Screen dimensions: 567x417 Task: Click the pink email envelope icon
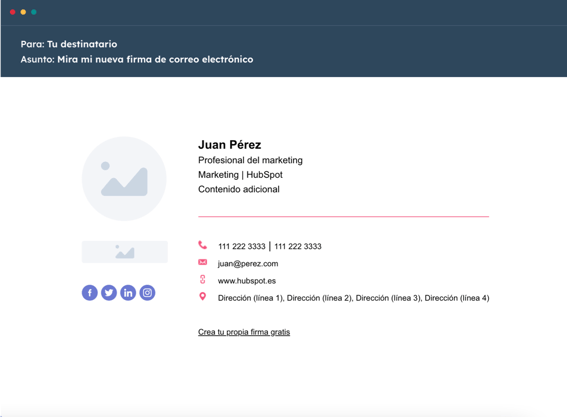click(202, 262)
